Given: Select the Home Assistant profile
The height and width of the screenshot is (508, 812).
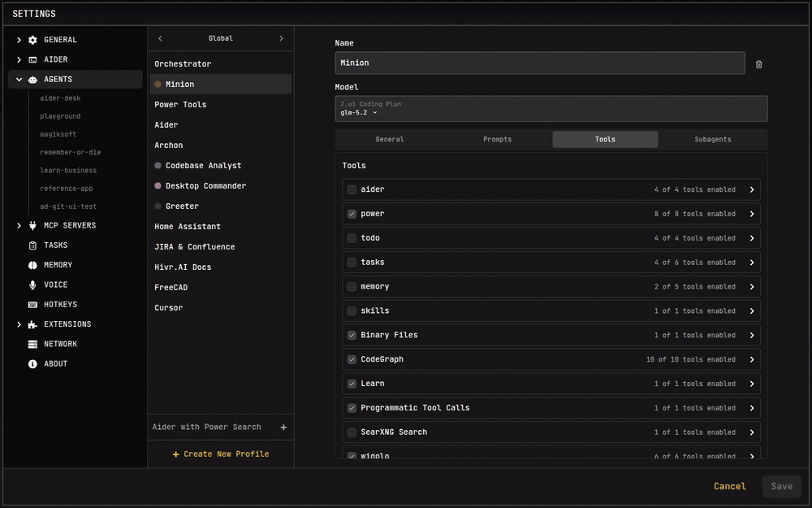Looking at the screenshot, I should (x=221, y=227).
